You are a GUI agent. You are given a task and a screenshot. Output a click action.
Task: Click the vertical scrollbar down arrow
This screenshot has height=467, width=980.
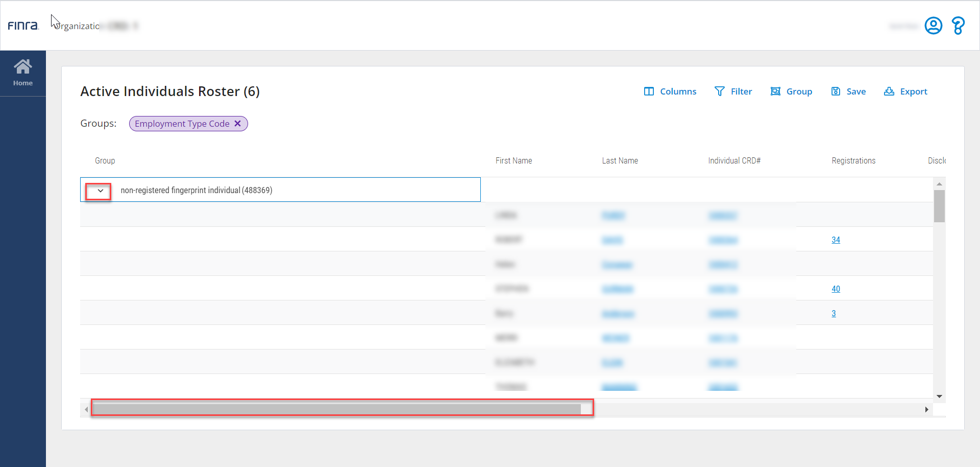[939, 396]
